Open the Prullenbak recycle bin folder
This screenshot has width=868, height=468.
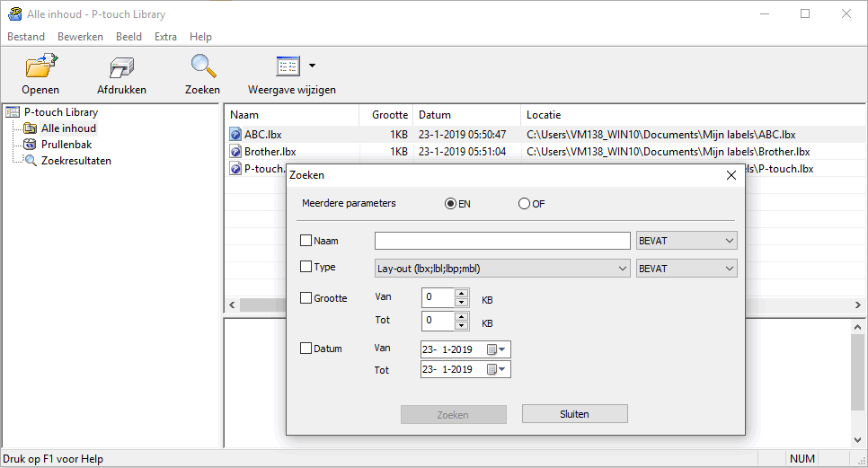pyautogui.click(x=66, y=145)
